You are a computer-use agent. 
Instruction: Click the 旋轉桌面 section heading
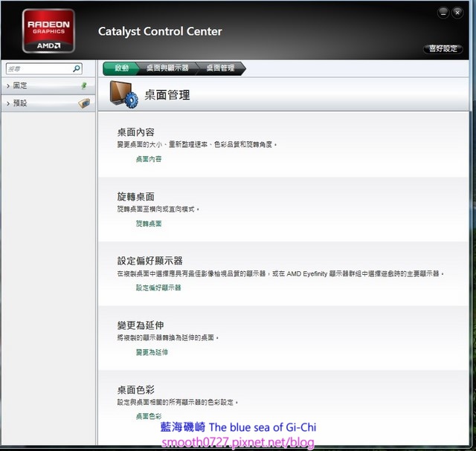(136, 197)
